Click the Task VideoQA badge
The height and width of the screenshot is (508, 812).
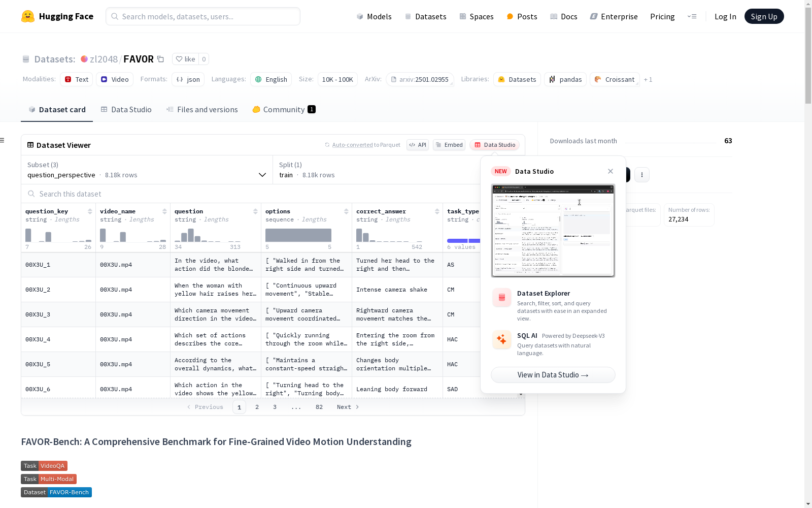pyautogui.click(x=44, y=466)
